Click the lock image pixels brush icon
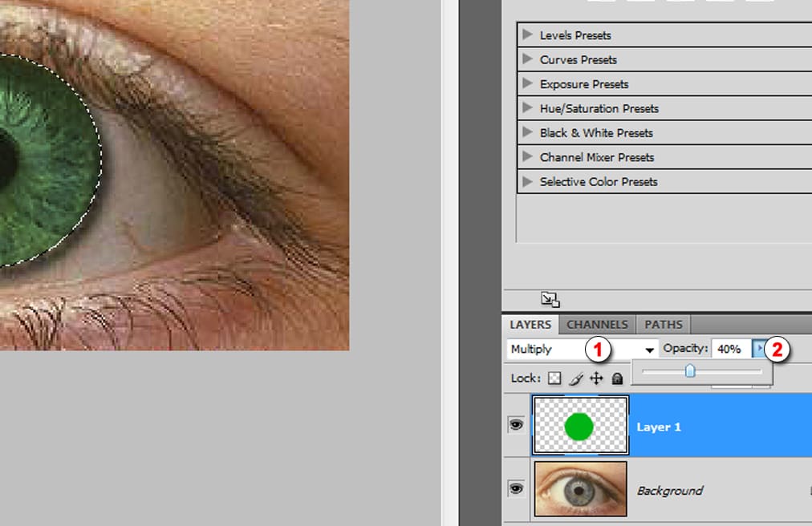The height and width of the screenshot is (526, 812). coord(575,378)
